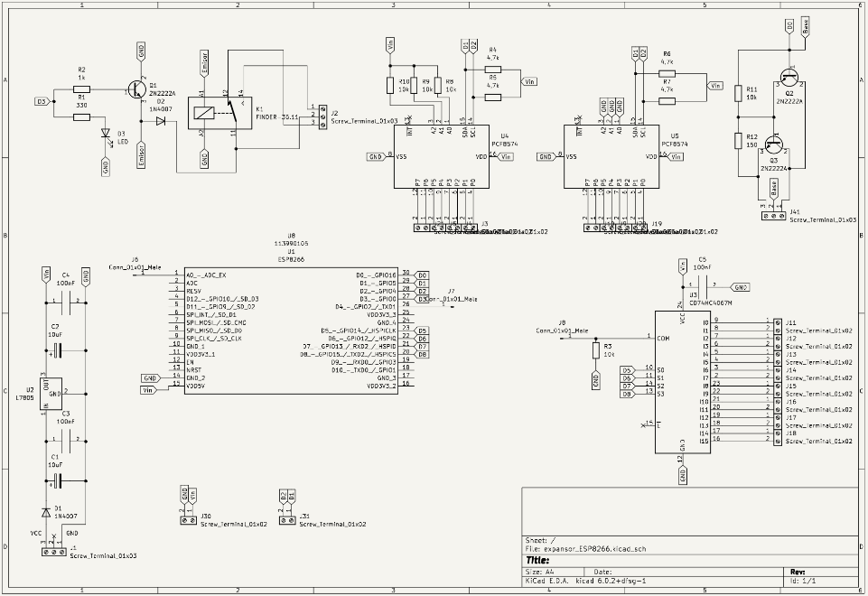
Task: Click the 'VDD5V' pin label on ESP8266
Action: tap(195, 386)
